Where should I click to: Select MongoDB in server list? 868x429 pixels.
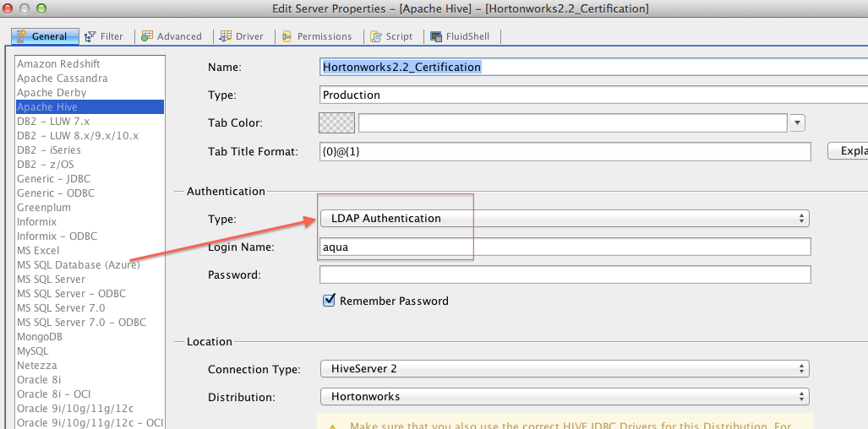pos(90,337)
